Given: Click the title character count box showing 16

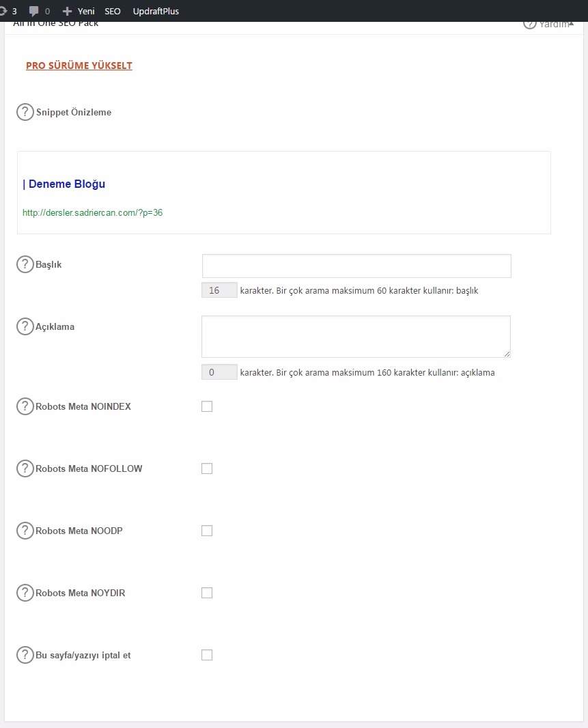Looking at the screenshot, I should click(219, 290).
